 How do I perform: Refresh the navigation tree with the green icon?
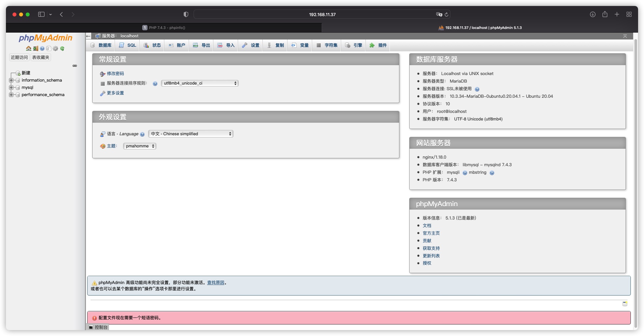point(63,48)
